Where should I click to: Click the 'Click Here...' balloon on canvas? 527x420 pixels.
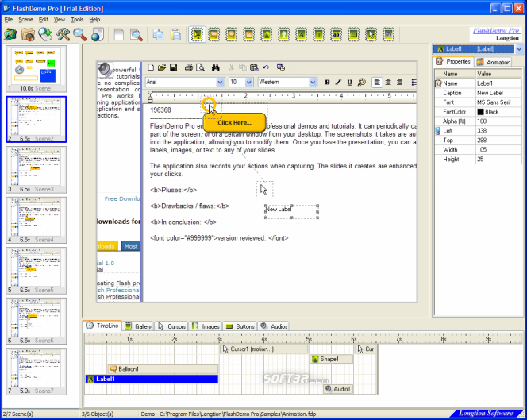(x=234, y=122)
